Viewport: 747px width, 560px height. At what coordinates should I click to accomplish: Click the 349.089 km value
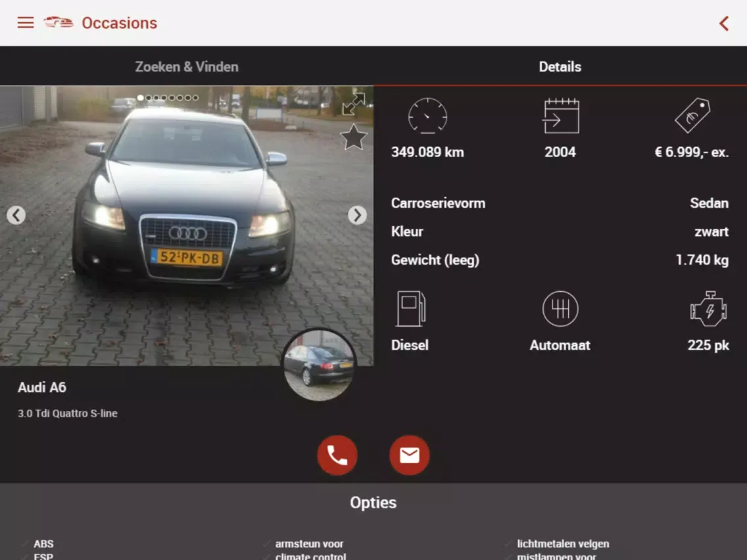427,152
